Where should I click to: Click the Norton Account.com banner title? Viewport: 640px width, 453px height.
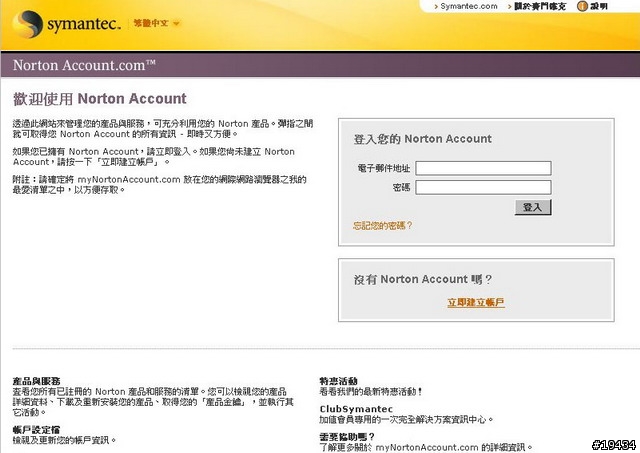[x=84, y=65]
